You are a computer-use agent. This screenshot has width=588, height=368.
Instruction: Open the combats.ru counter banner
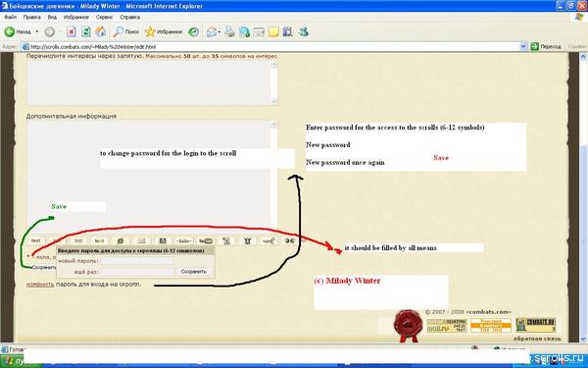[535, 325]
